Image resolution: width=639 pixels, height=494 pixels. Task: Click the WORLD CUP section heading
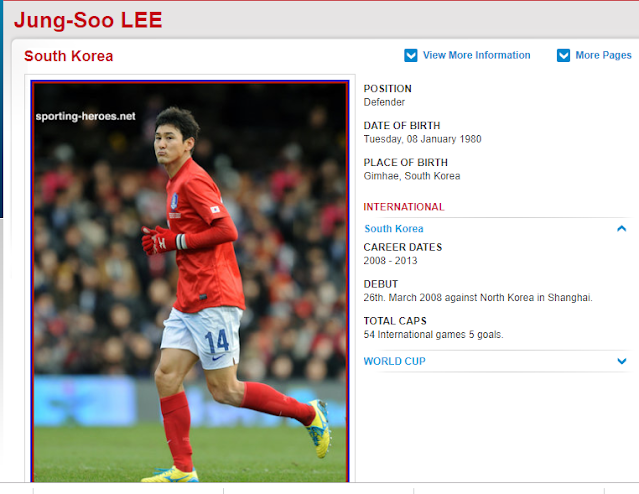pyautogui.click(x=394, y=361)
